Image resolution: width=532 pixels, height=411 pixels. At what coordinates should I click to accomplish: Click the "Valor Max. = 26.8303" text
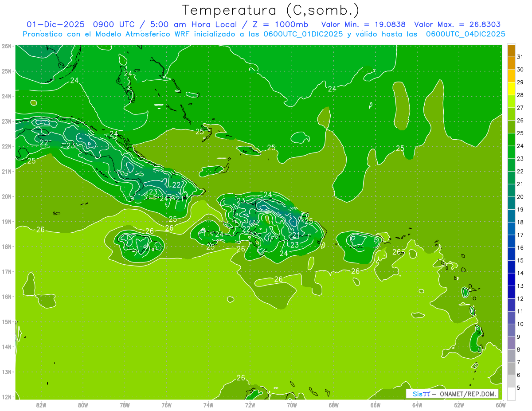pyautogui.click(x=458, y=24)
